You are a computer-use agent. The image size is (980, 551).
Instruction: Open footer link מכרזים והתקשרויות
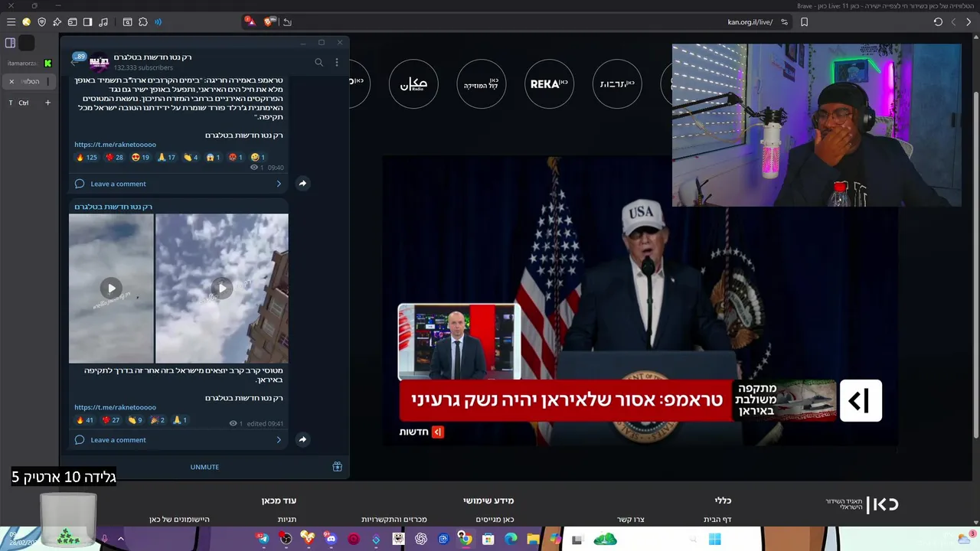pos(394,520)
